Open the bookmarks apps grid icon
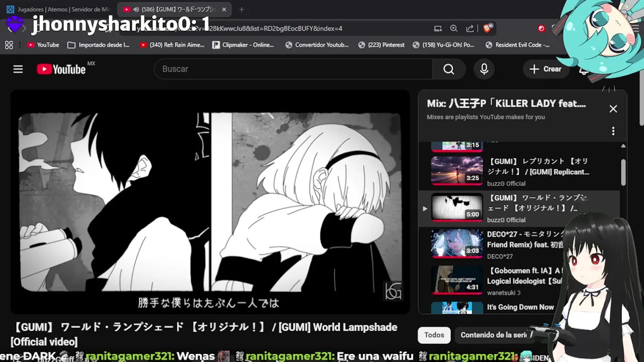 pyautogui.click(x=9, y=45)
